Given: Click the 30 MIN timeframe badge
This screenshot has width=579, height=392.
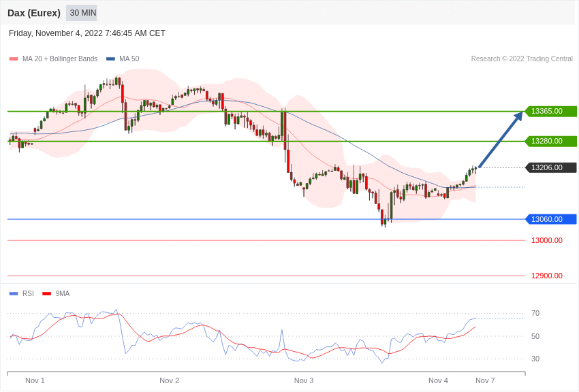Looking at the screenshot, I should coord(81,13).
